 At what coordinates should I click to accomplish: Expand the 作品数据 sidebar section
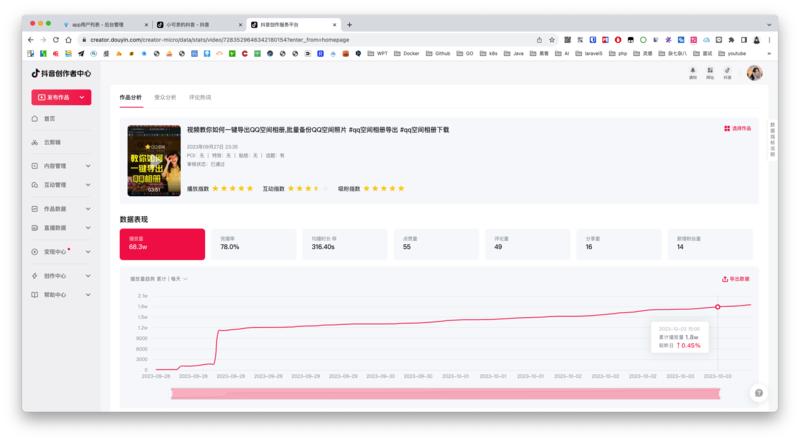tap(61, 209)
